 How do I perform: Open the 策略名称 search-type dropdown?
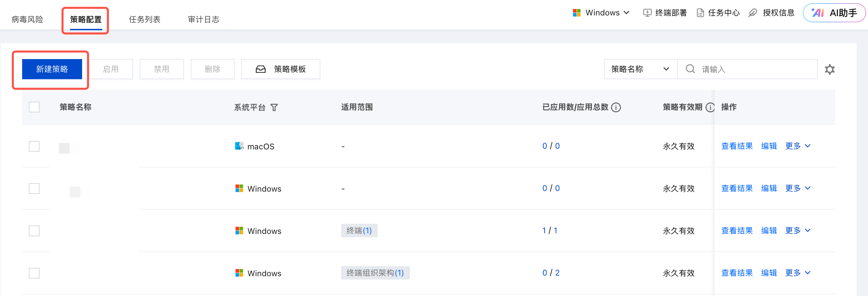640,69
